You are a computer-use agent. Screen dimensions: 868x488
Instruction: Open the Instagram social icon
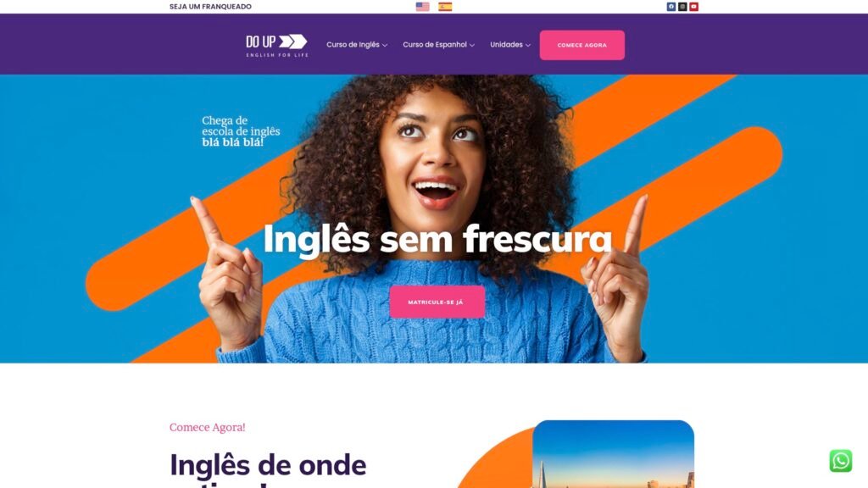(682, 7)
